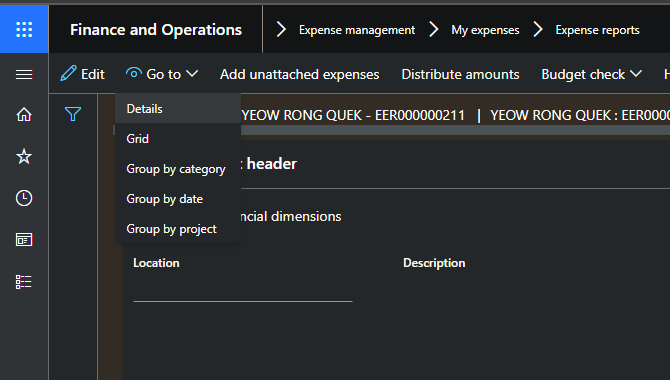Open Expense management breadcrumb link
Viewport: 670px width, 380px height.
click(357, 30)
